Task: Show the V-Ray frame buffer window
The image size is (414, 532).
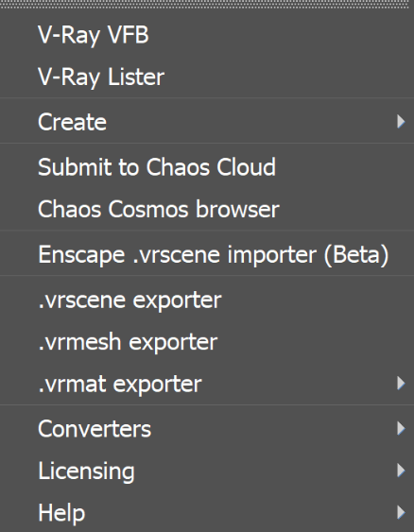Action: tap(207, 35)
